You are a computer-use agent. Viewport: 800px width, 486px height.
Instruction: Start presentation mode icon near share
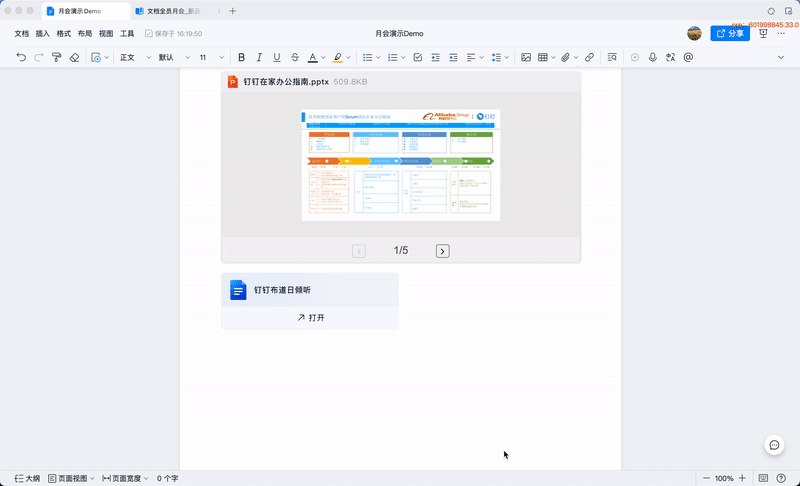pos(763,33)
